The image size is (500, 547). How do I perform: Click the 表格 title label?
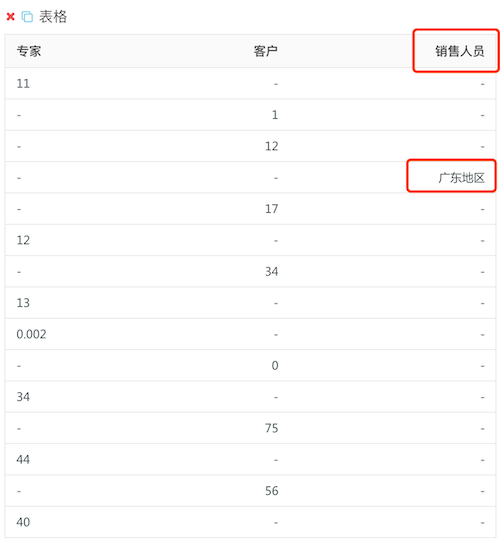coord(53,16)
